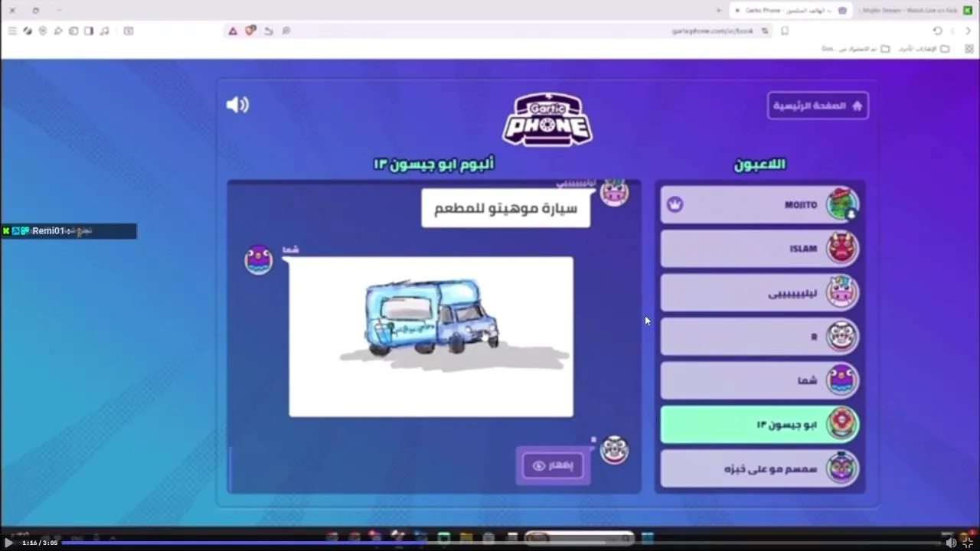Click the album title ألبوم ابو جيسون ١٣

(434, 164)
